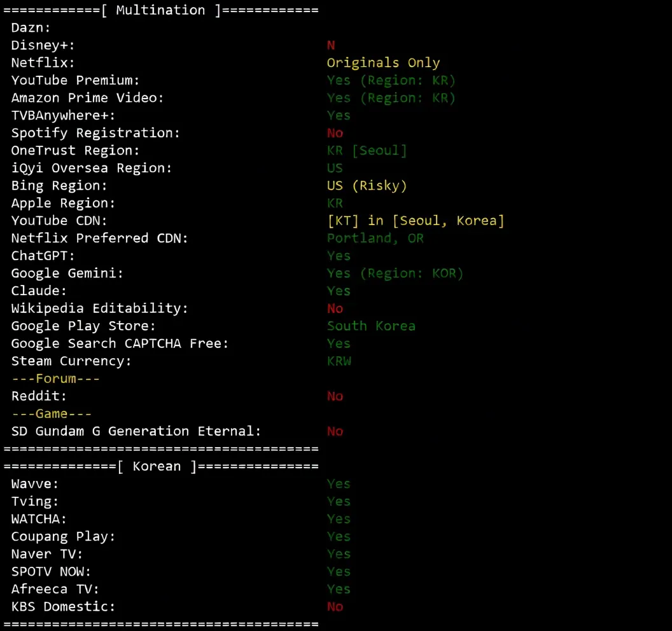Select the Claude "Yes" status

point(339,291)
